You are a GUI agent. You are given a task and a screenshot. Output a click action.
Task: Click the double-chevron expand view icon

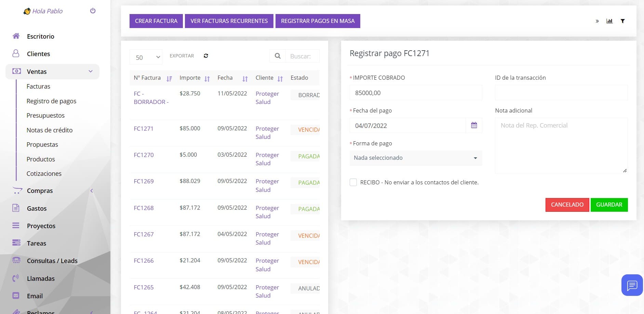tap(597, 21)
